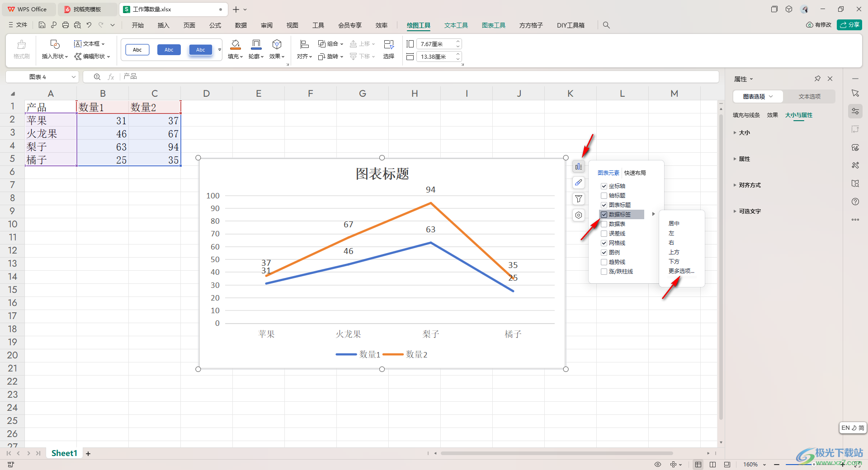Screen dimensions: 868x470
Task: Check the 数据表 checkbox
Action: coord(604,224)
